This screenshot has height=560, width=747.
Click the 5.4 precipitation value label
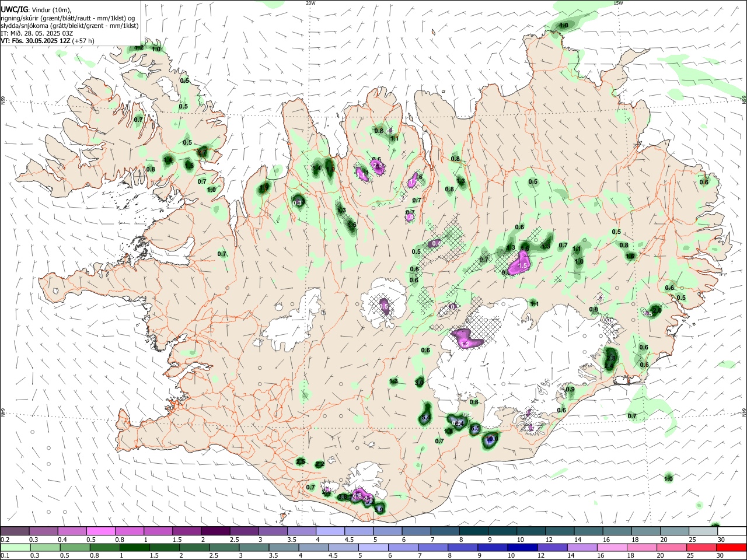pyautogui.click(x=425, y=418)
